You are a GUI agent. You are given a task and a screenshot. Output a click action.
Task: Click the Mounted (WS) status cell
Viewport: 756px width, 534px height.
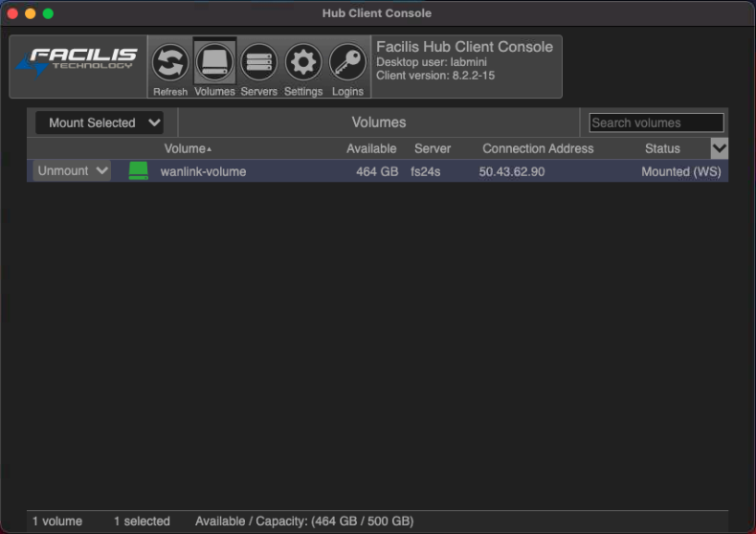pyautogui.click(x=681, y=171)
